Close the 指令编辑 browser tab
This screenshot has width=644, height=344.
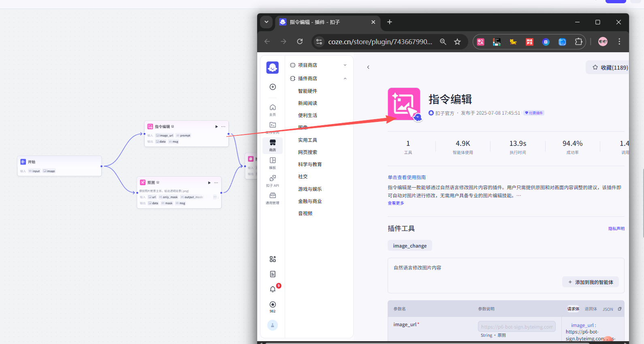373,22
